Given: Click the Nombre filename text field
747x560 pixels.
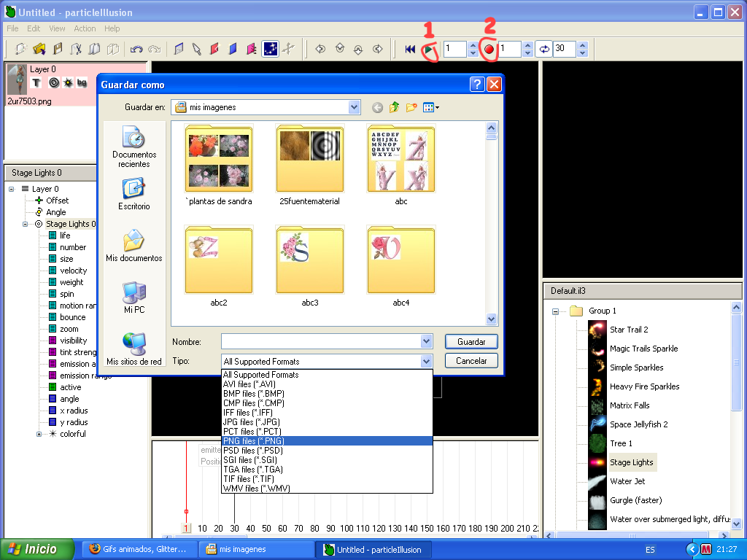Looking at the screenshot, I should coord(321,341).
